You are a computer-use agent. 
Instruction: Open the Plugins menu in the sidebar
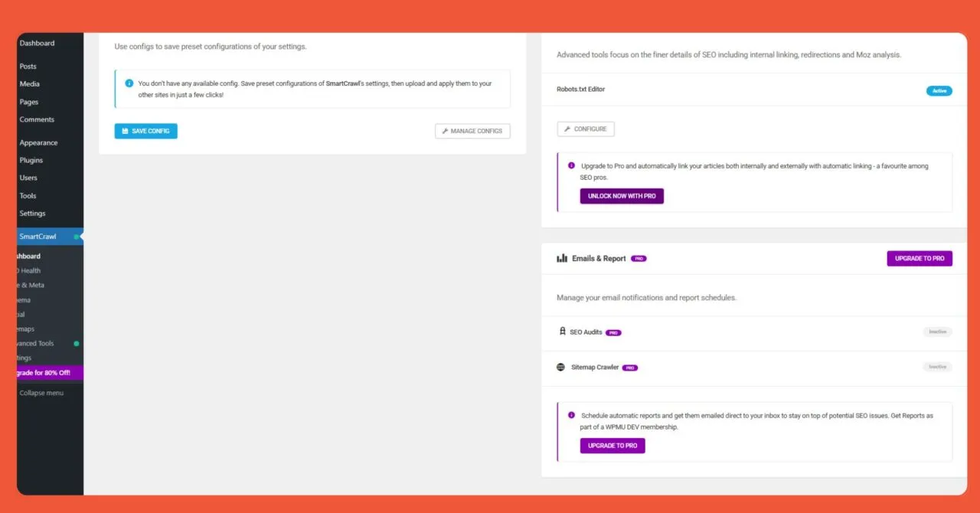[x=31, y=160]
